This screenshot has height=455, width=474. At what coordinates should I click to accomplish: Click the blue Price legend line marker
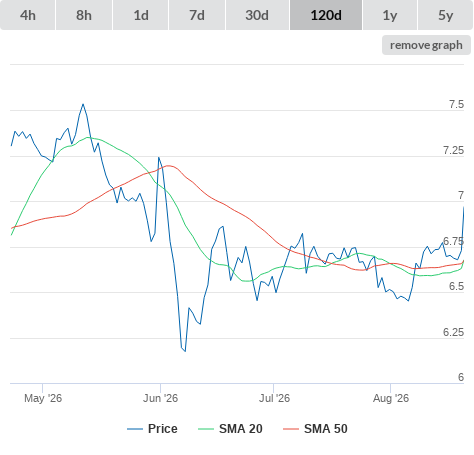tap(135, 429)
